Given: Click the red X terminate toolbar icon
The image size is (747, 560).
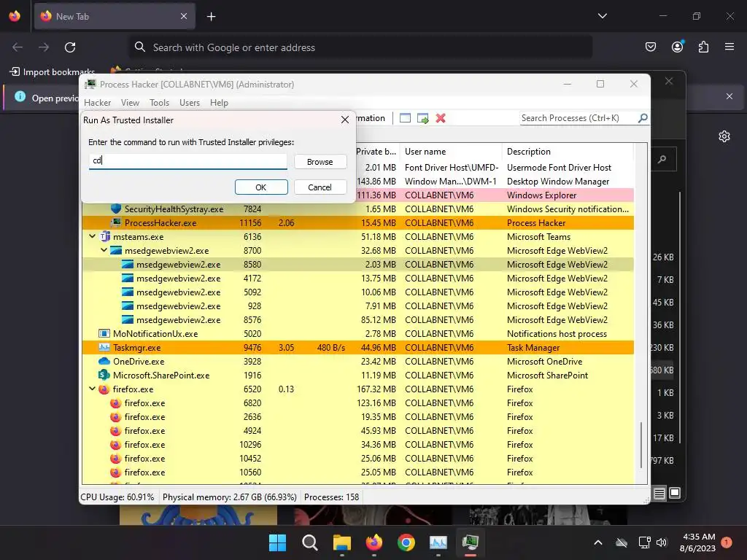Looking at the screenshot, I should tap(441, 118).
